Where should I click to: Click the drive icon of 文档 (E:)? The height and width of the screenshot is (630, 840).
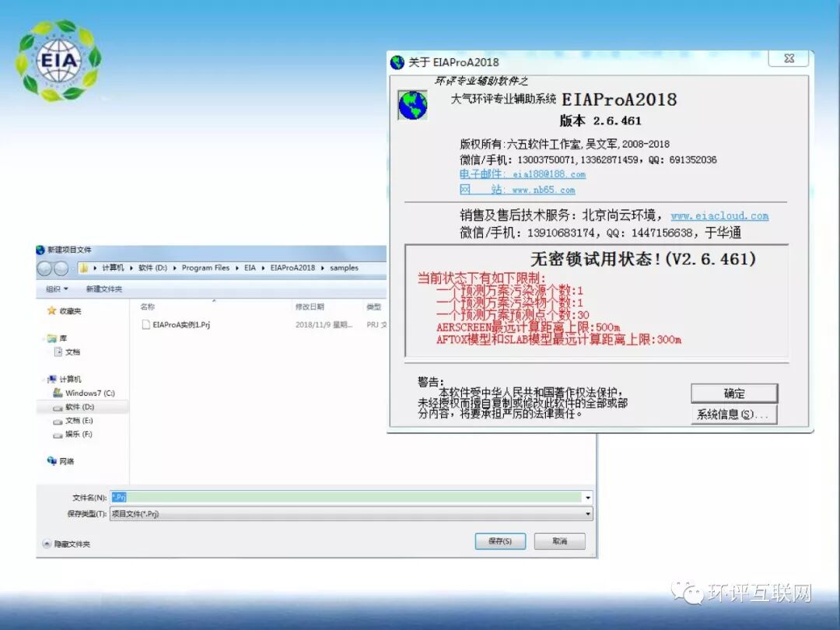tap(58, 421)
